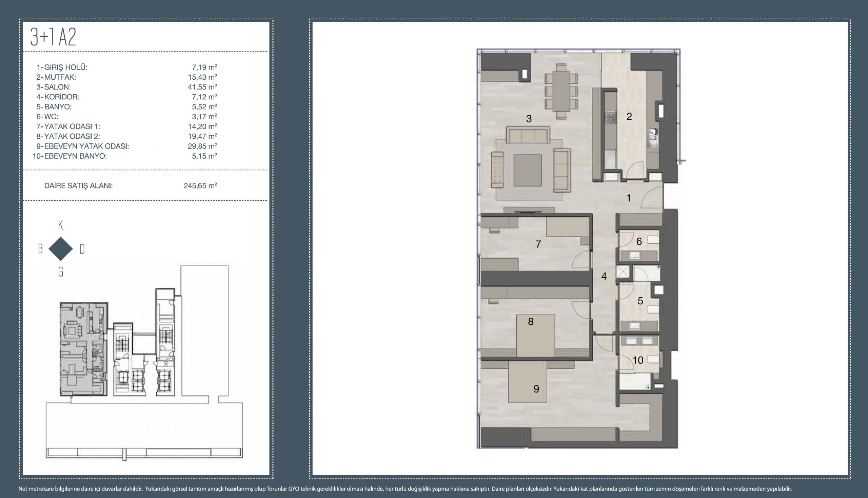Click the 2-MUTFAK legend entry
Viewport: 868px width, 498px height.
(x=56, y=77)
